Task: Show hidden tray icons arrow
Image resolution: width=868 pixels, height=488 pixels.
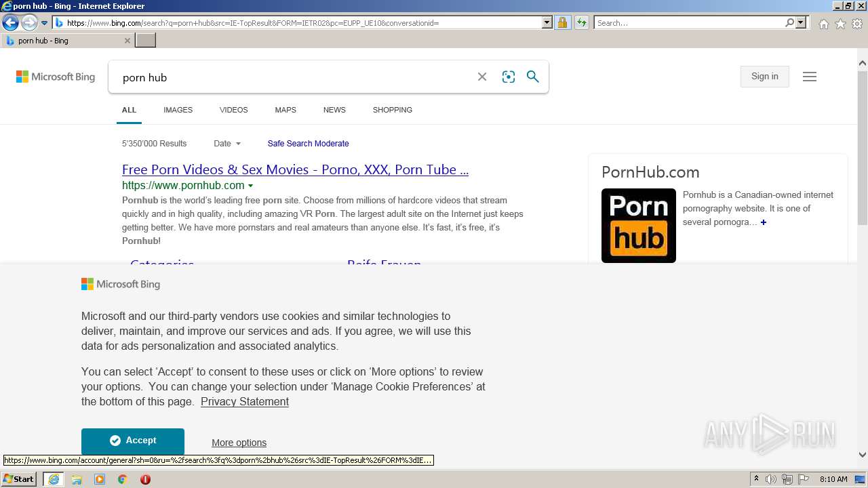Action: pyautogui.click(x=756, y=479)
